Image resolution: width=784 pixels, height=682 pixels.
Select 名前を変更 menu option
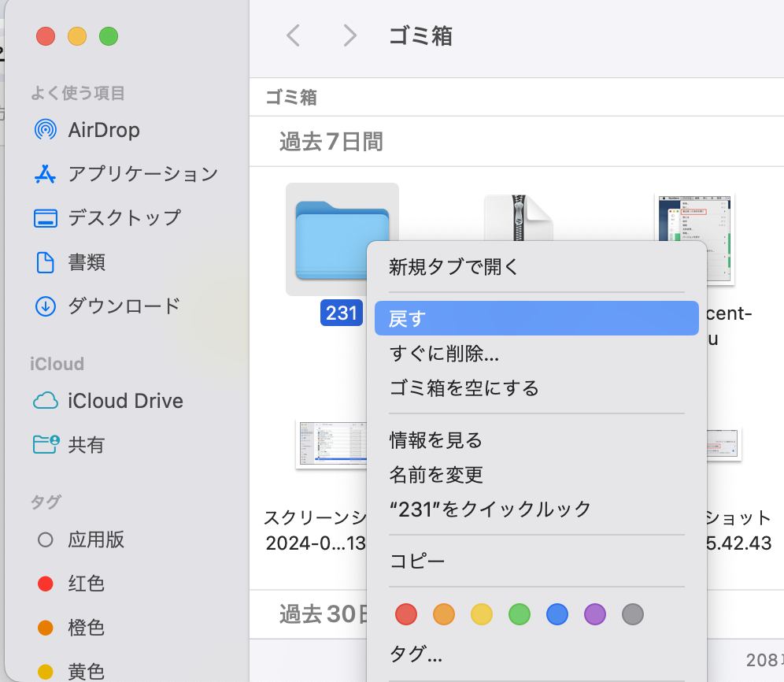[x=436, y=474]
